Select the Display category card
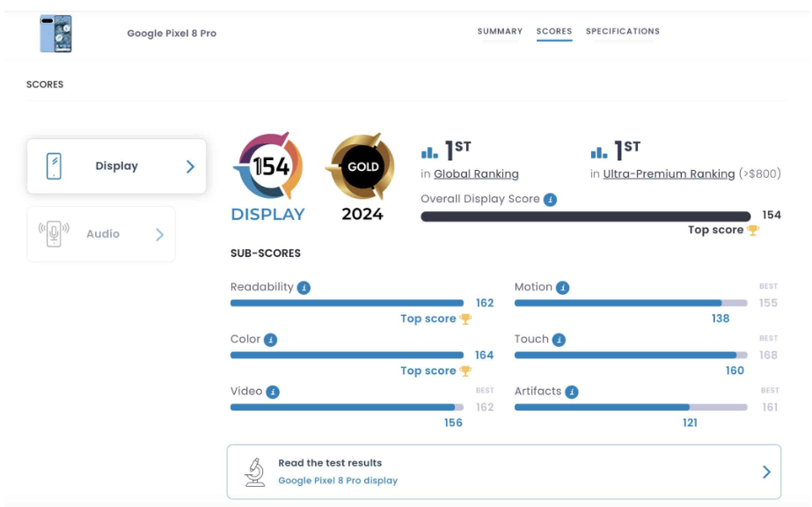This screenshot has width=812, height=507. point(116,166)
